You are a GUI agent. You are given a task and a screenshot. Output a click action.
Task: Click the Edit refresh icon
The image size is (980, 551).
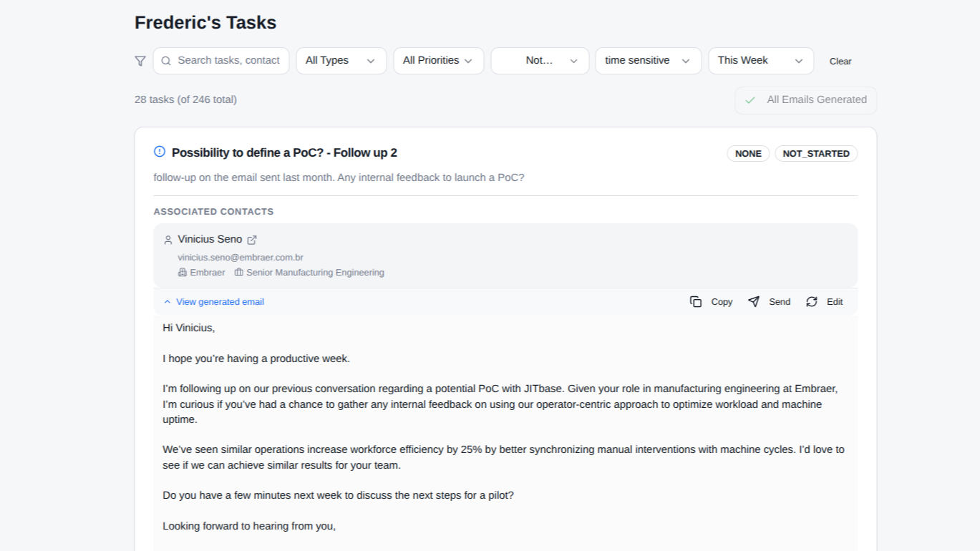click(812, 302)
